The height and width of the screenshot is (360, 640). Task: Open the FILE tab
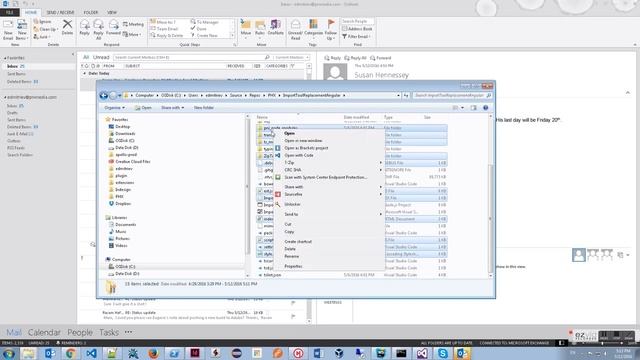[x=9, y=13]
